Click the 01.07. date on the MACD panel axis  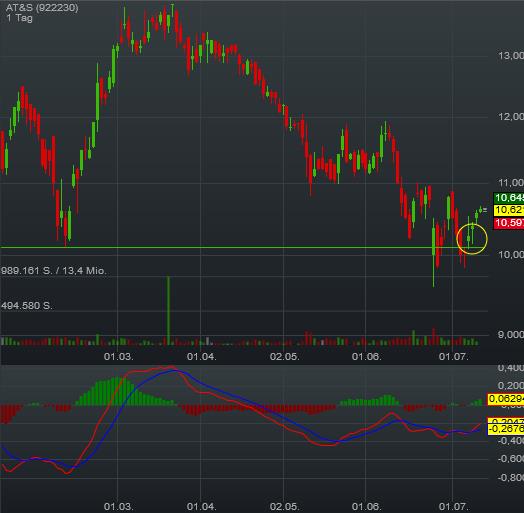[453, 506]
